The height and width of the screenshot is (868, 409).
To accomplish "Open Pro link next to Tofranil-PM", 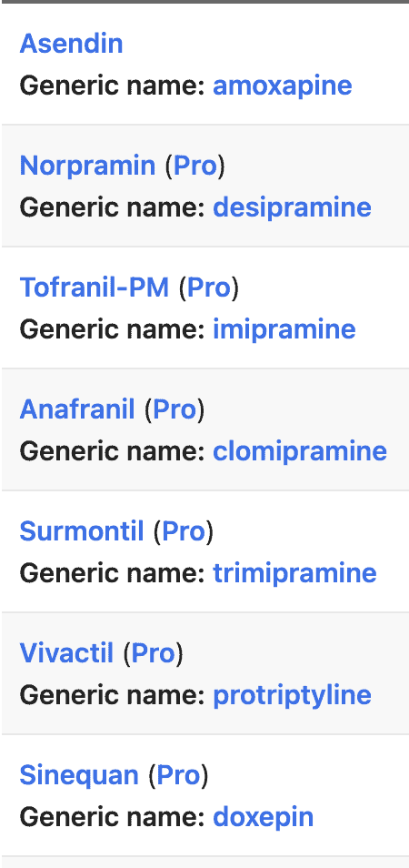I will (208, 288).
